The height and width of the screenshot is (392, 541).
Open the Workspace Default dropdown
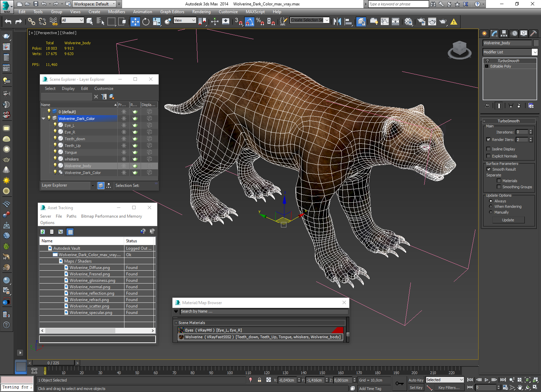coord(95,4)
